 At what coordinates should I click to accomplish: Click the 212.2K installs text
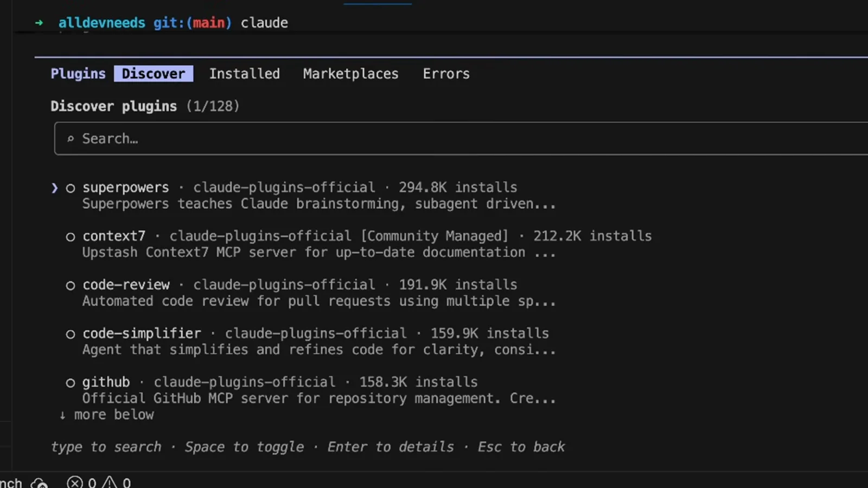[592, 236]
